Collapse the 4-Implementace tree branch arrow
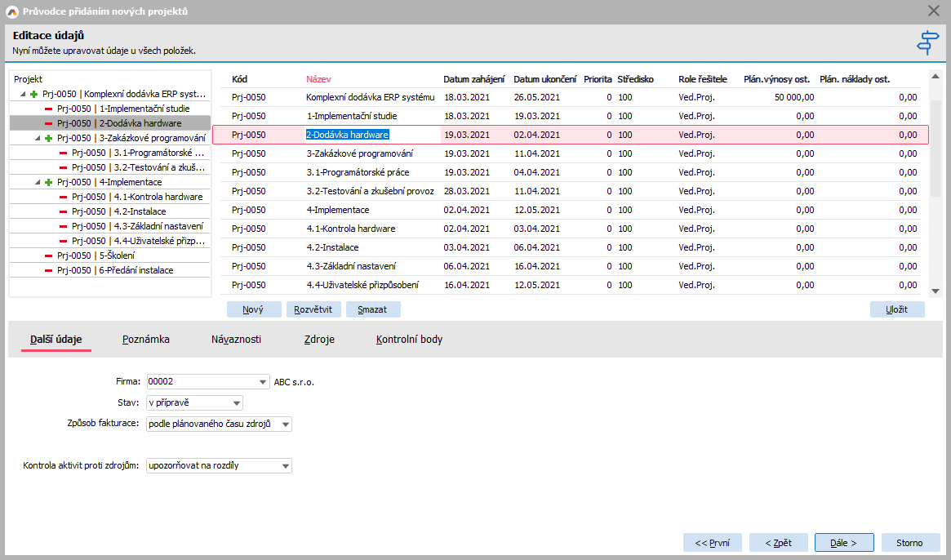 (38, 183)
